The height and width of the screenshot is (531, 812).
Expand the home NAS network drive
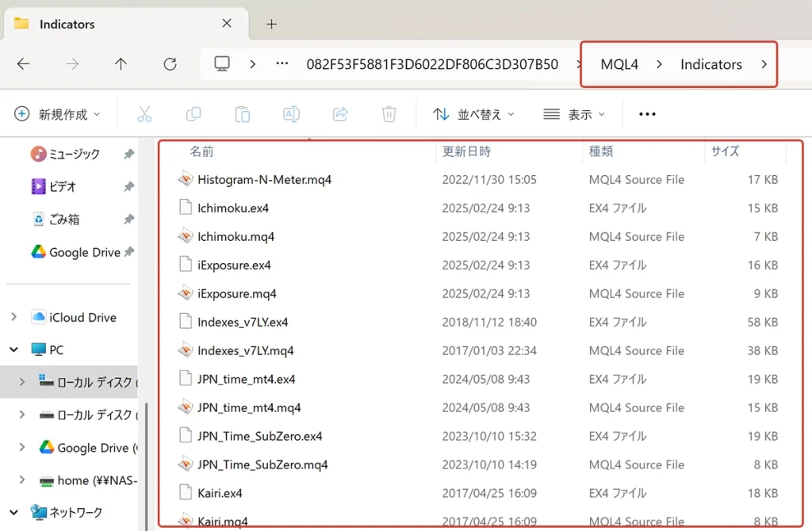(x=21, y=479)
